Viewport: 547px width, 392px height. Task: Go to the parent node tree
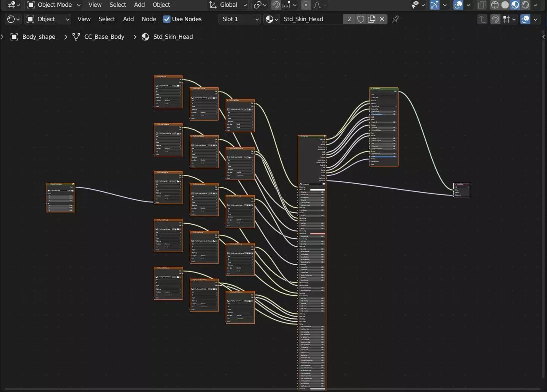coord(482,19)
